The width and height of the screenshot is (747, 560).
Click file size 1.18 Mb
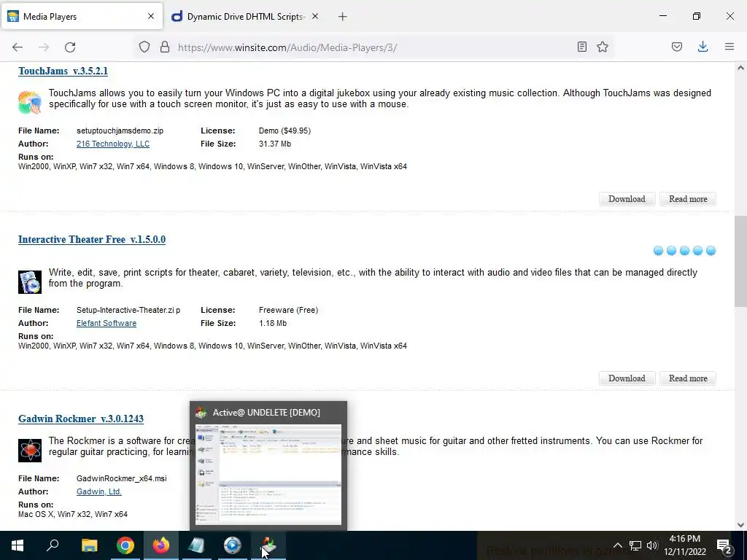(273, 323)
